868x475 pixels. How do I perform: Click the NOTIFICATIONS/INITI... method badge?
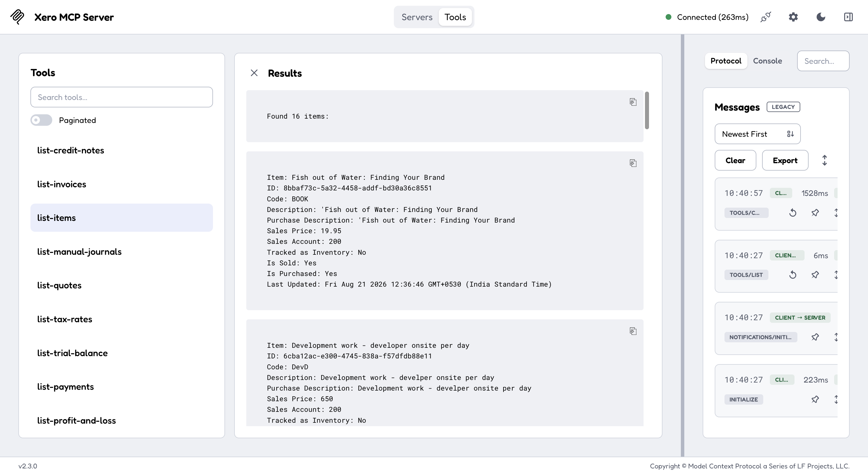(761, 337)
